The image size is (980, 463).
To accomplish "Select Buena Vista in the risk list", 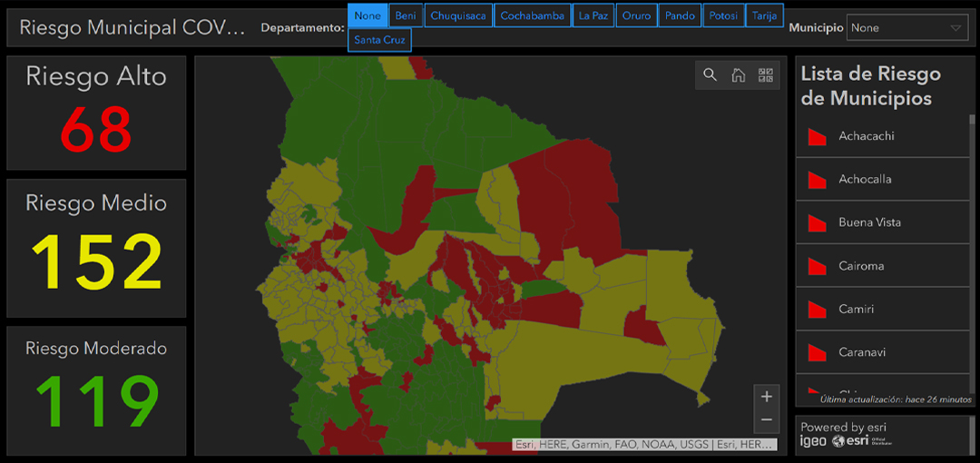I will coord(883,222).
